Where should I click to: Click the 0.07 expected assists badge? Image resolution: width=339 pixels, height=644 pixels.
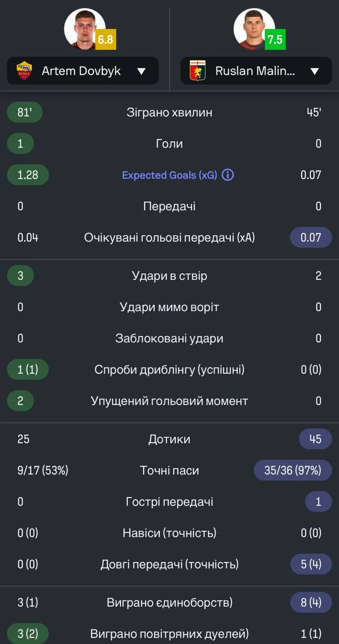click(311, 237)
